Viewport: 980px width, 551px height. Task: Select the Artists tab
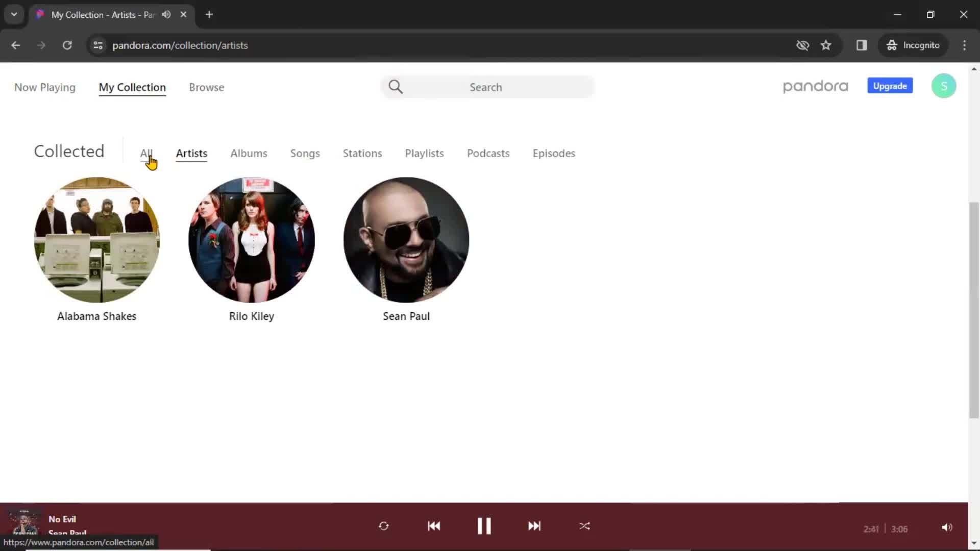191,153
